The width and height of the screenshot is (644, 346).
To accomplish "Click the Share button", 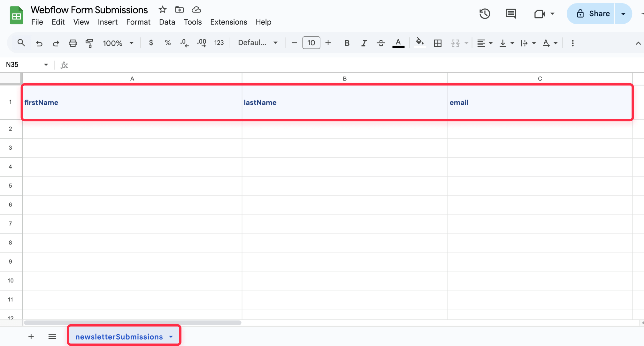I will [x=591, y=14].
